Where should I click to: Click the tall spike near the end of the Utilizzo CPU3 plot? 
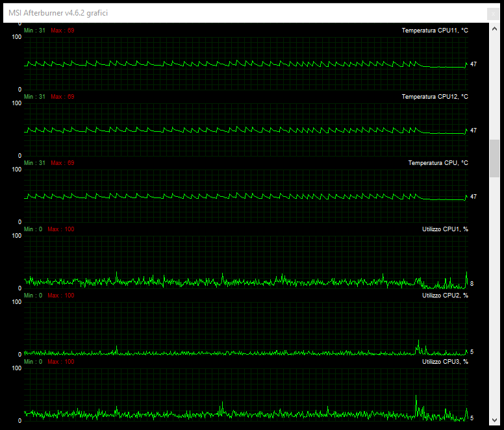coord(416,398)
